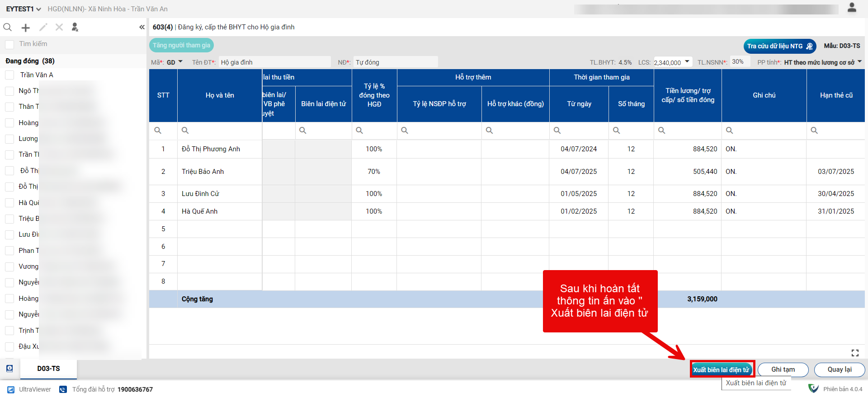Collapse the sidebar with double chevron icon
The width and height of the screenshot is (868, 397).
point(142,28)
